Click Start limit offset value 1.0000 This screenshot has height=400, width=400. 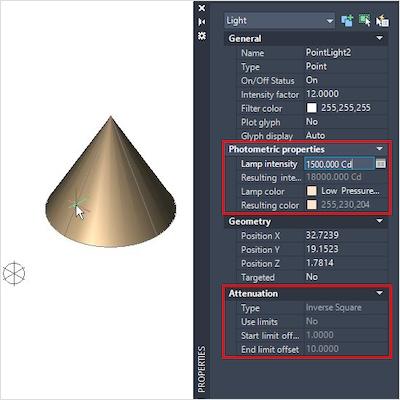320,335
